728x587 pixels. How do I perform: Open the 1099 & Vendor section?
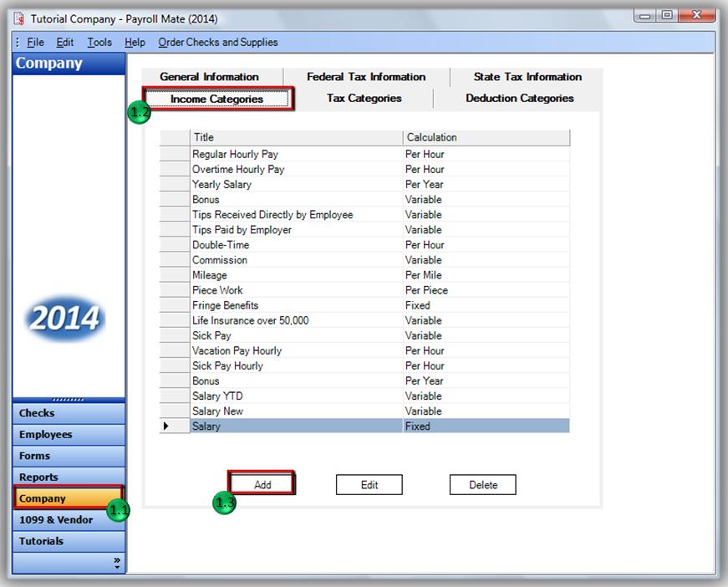[x=69, y=520]
